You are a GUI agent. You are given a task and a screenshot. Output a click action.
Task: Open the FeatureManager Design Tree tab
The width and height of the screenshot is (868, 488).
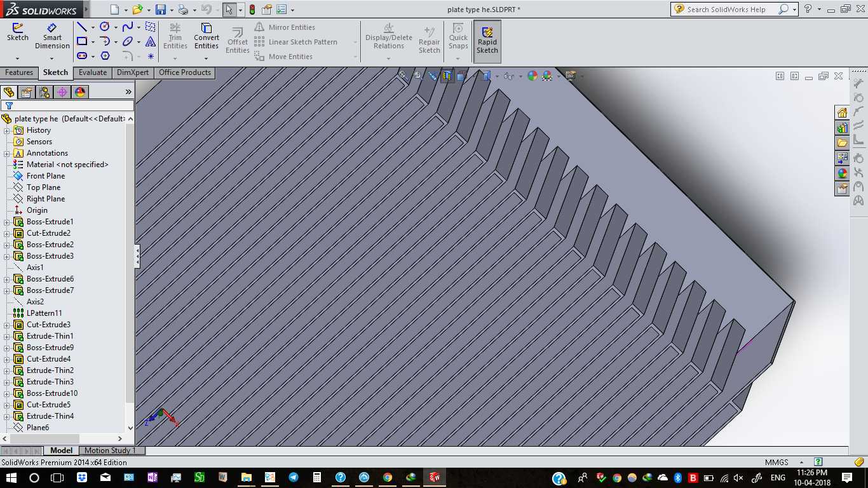pyautogui.click(x=9, y=92)
